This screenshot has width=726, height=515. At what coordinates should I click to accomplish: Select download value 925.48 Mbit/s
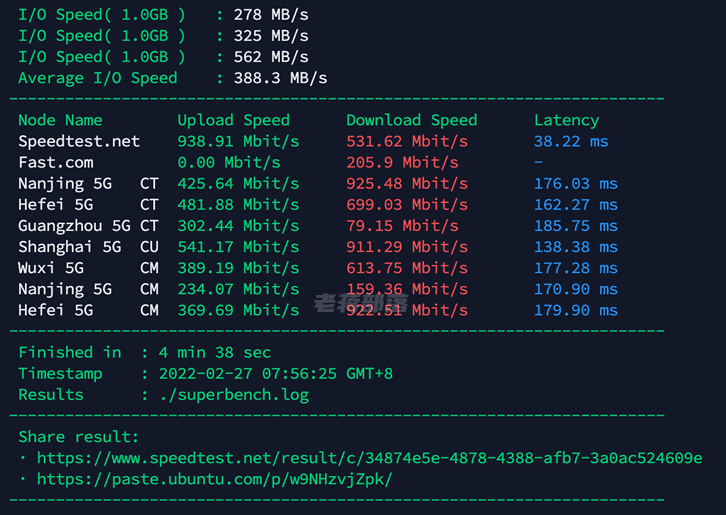pos(407,184)
